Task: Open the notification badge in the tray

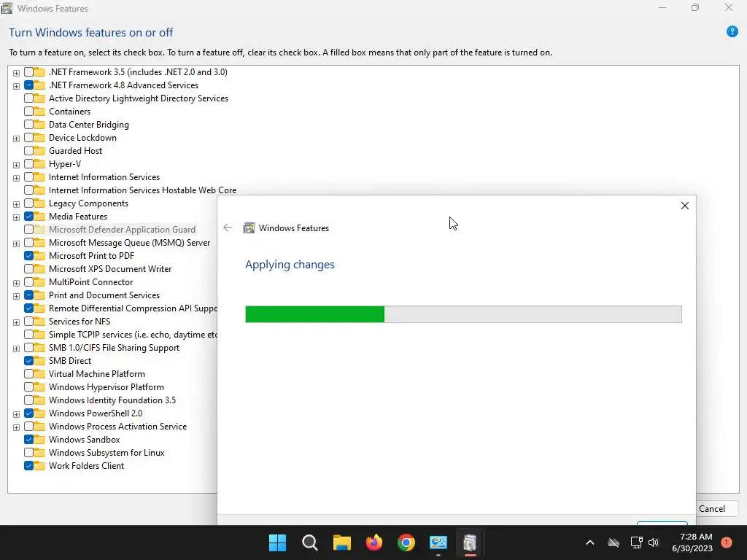Action: (x=727, y=542)
